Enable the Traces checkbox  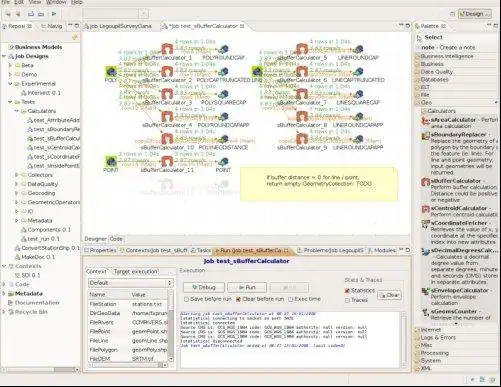point(347,300)
